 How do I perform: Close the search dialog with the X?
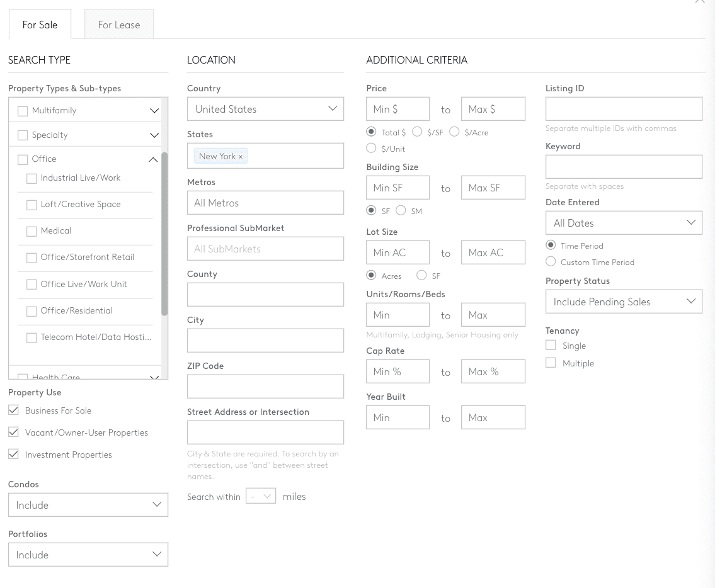coord(699,2)
